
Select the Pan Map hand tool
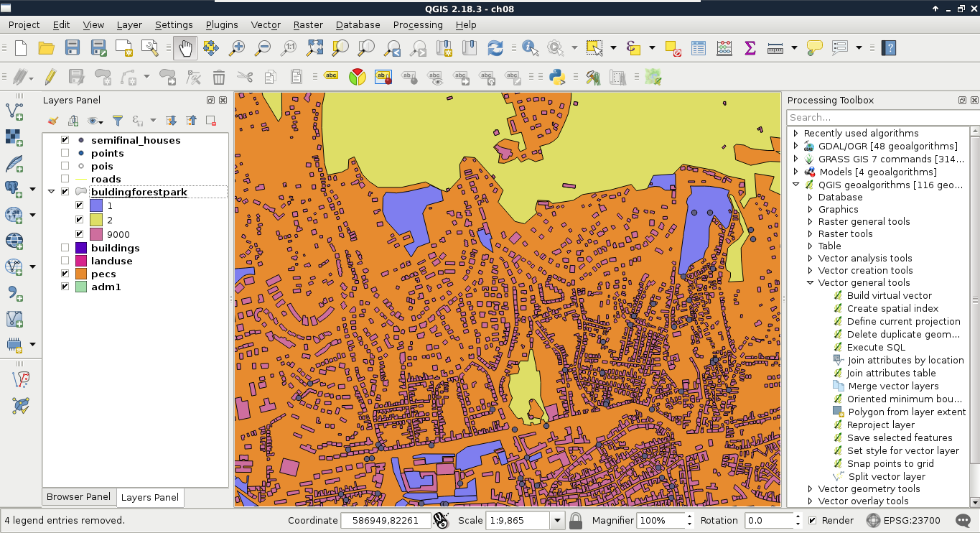point(185,48)
